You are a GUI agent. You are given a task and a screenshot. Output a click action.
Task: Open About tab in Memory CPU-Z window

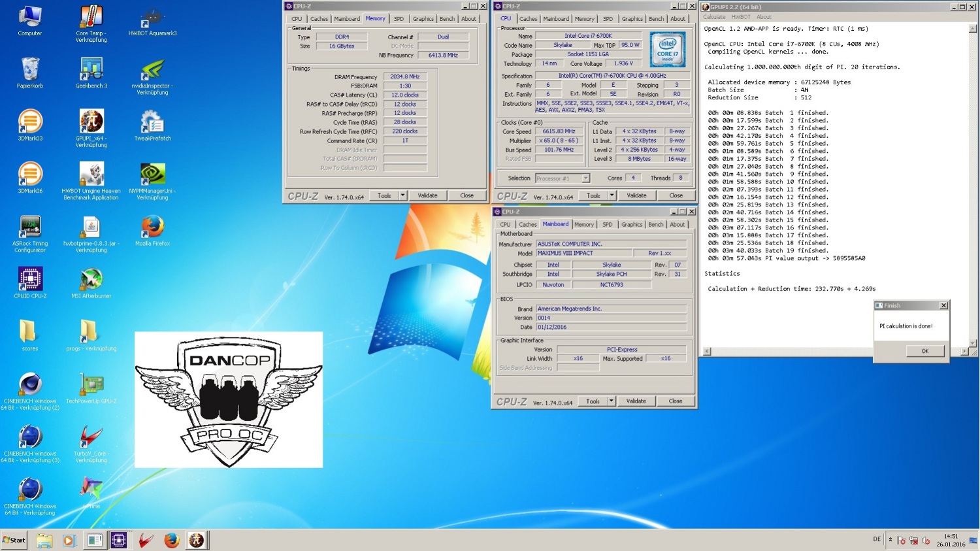click(x=468, y=19)
